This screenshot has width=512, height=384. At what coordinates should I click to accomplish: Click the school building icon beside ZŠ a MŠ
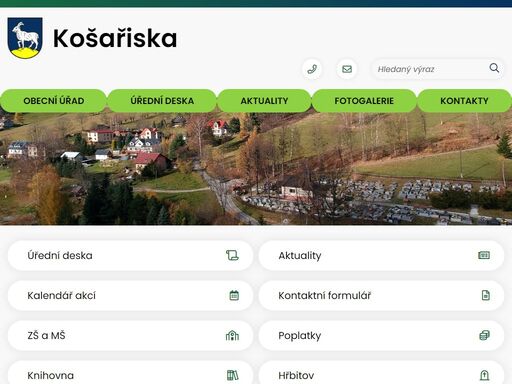pos(232,335)
